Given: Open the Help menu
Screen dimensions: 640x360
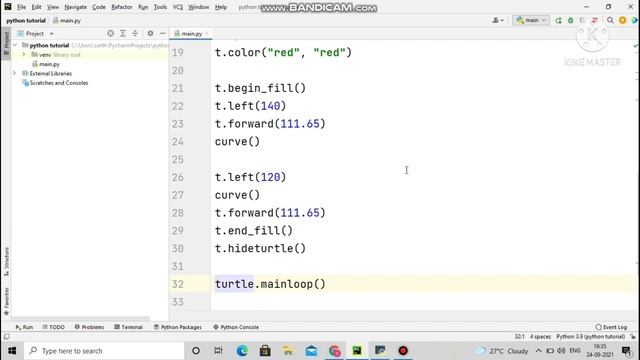Looking at the screenshot, I should point(221,7).
